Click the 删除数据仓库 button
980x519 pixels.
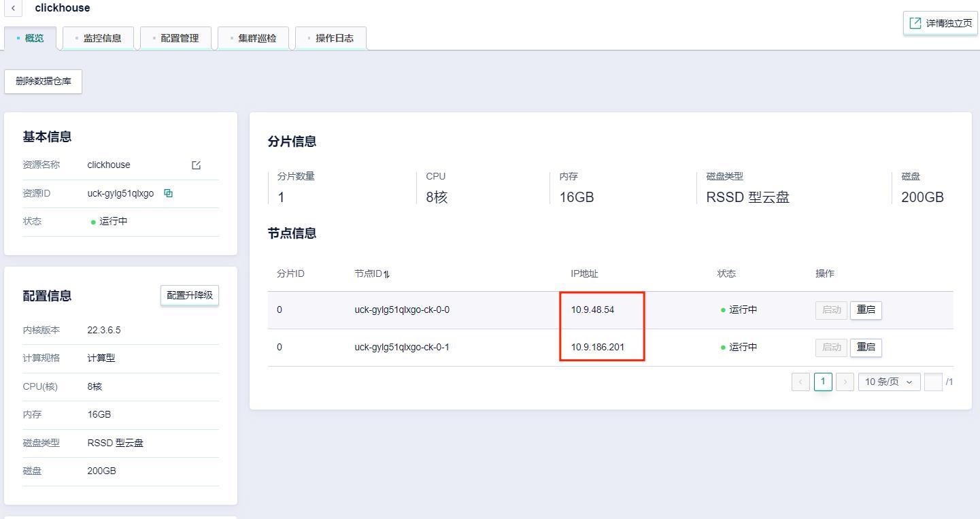(44, 81)
